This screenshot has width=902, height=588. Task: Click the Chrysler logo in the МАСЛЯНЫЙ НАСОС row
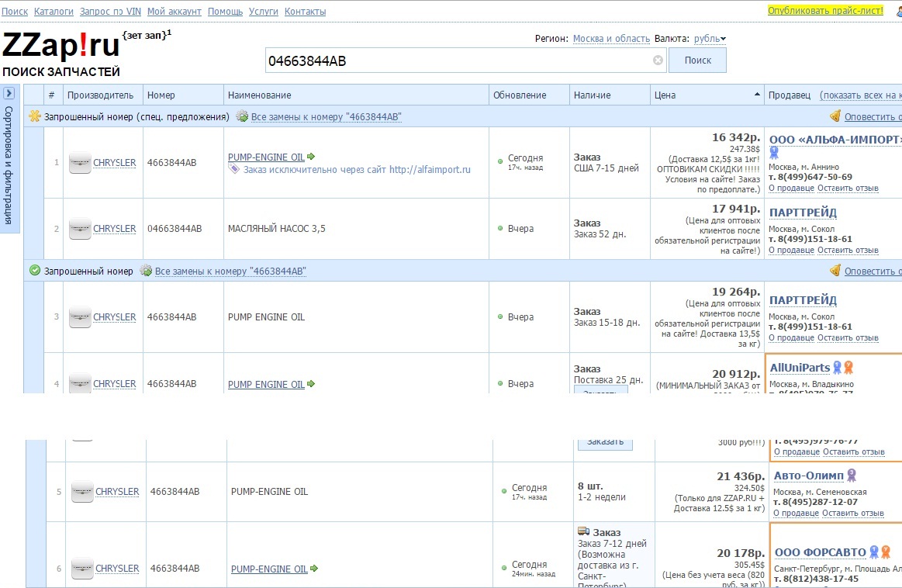coord(80,229)
